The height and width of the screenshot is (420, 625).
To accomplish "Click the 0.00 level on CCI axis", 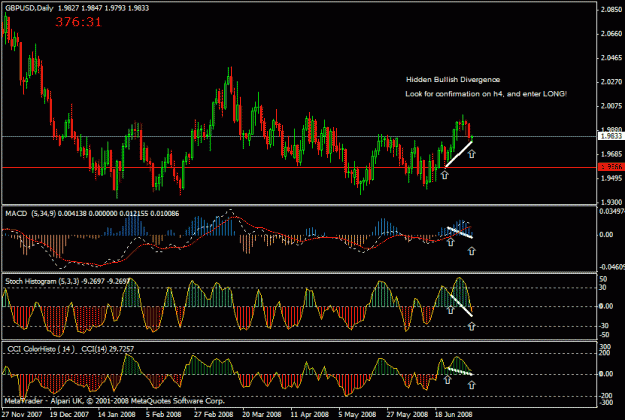I will pyautogui.click(x=606, y=374).
